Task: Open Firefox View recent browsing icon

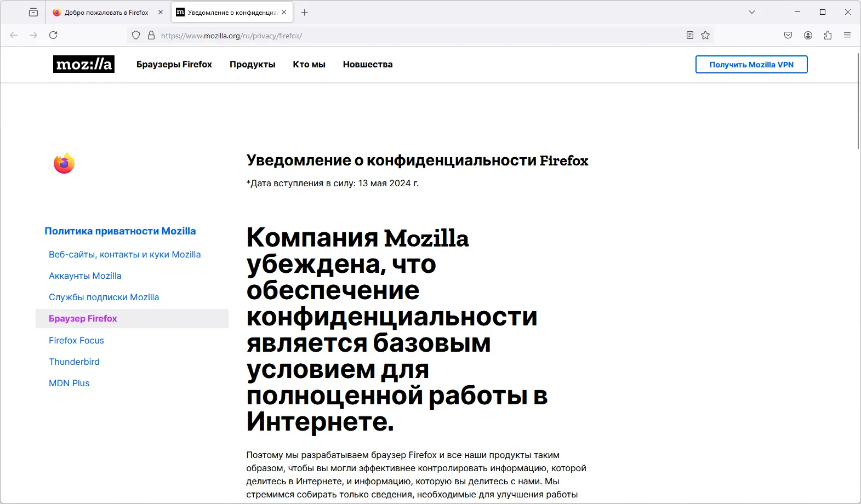Action: point(33,12)
